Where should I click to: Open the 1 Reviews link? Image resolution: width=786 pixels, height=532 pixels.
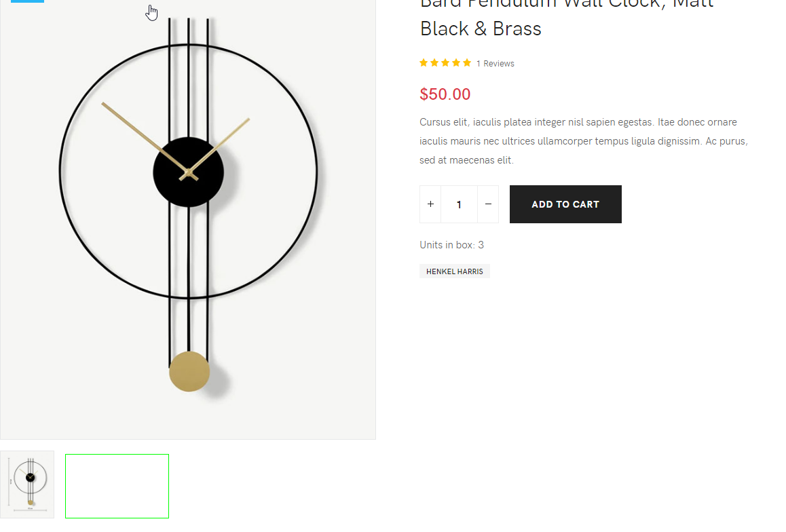495,64
